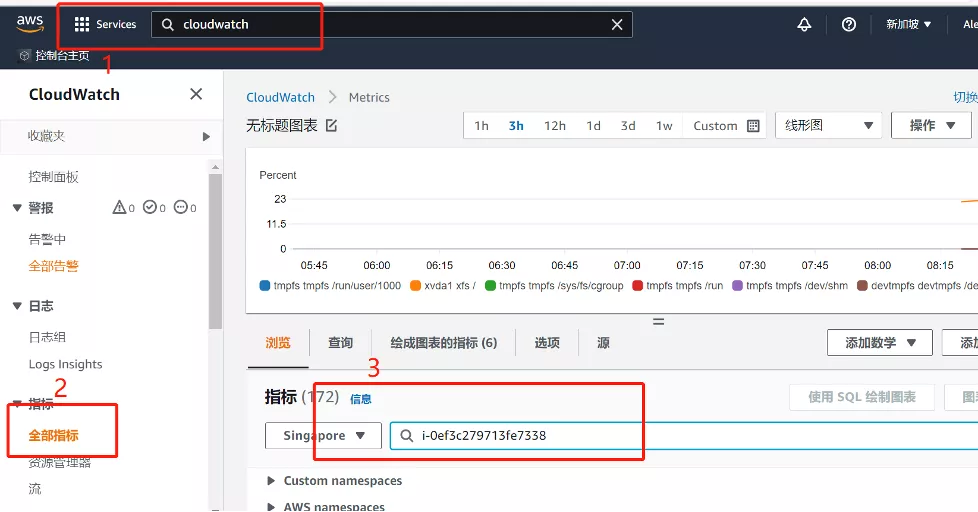The image size is (978, 512).
Task: Open the 添加数学 dropdown
Action: tap(879, 342)
